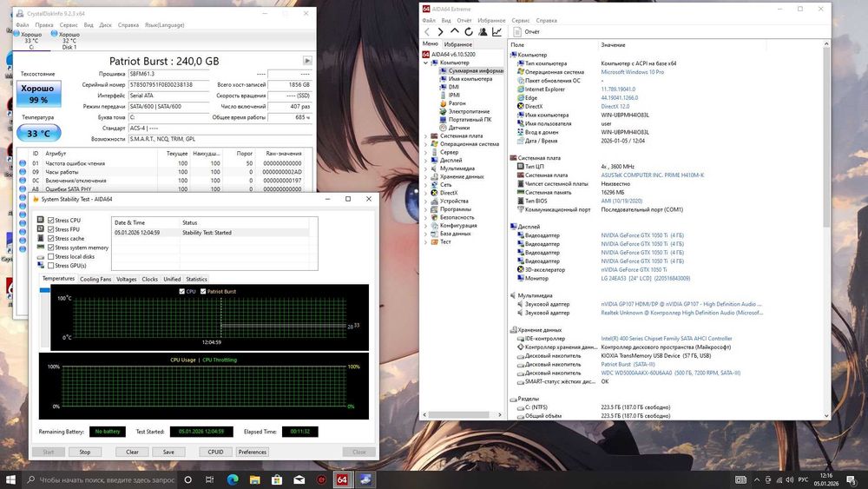Click the AIDA64 back navigation arrow

point(427,32)
